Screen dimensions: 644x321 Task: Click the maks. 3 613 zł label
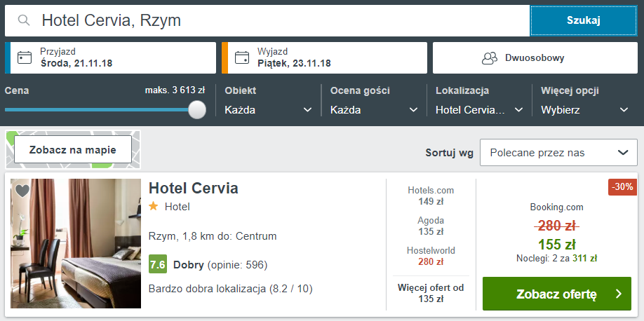(x=175, y=90)
